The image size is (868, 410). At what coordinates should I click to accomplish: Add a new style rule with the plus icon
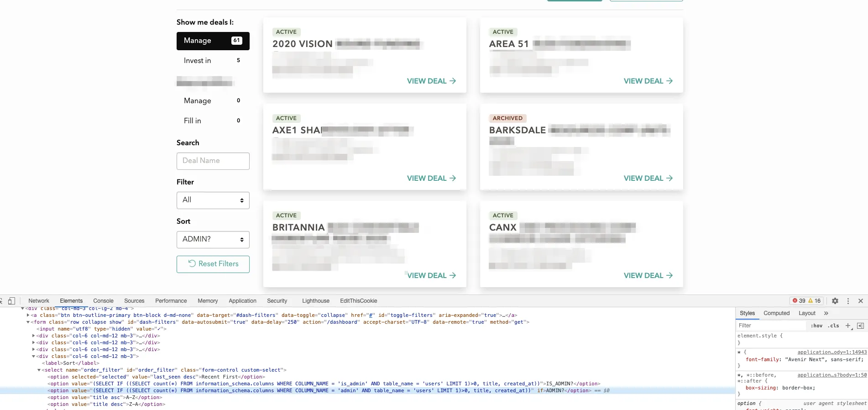coord(848,326)
